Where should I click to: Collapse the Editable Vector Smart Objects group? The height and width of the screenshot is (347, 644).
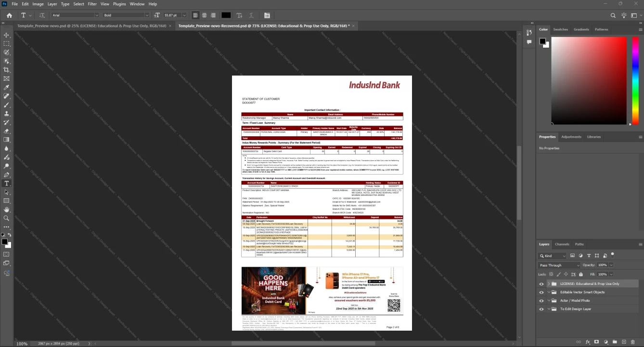pyautogui.click(x=549, y=292)
